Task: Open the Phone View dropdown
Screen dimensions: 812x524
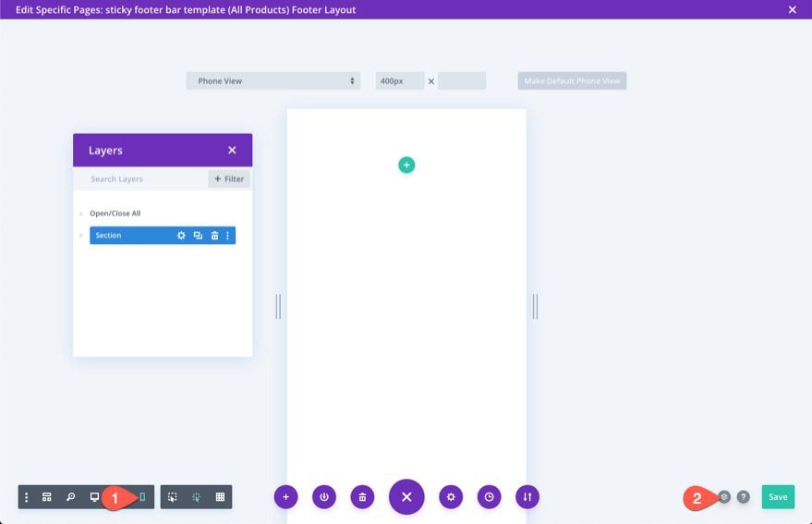Action: [x=275, y=81]
